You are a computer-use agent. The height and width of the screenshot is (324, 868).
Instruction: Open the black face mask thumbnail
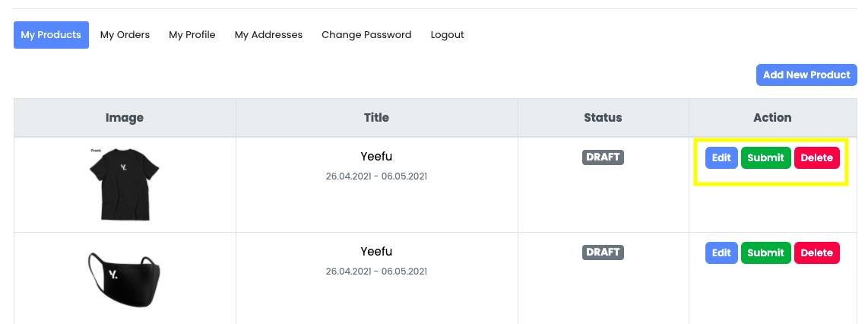tap(124, 280)
